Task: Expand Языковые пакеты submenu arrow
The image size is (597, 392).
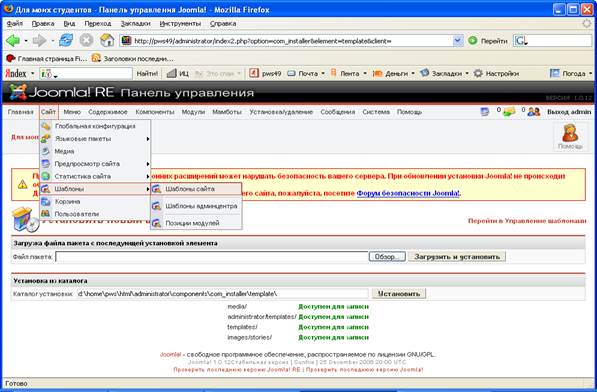Action: coord(148,139)
